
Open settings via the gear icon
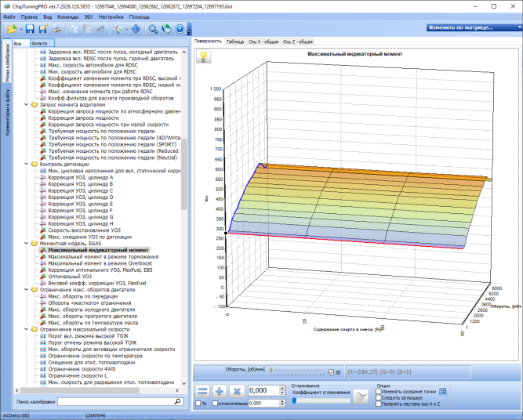(x=153, y=29)
